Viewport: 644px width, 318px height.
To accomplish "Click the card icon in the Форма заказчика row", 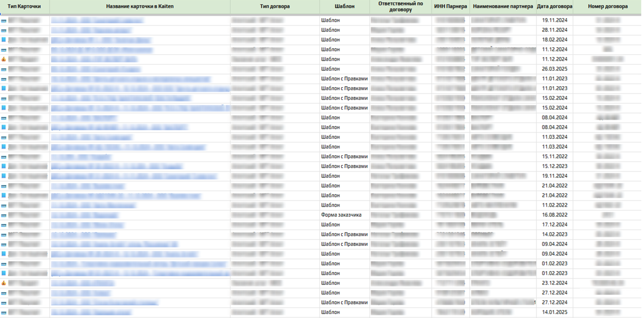I will (4, 215).
